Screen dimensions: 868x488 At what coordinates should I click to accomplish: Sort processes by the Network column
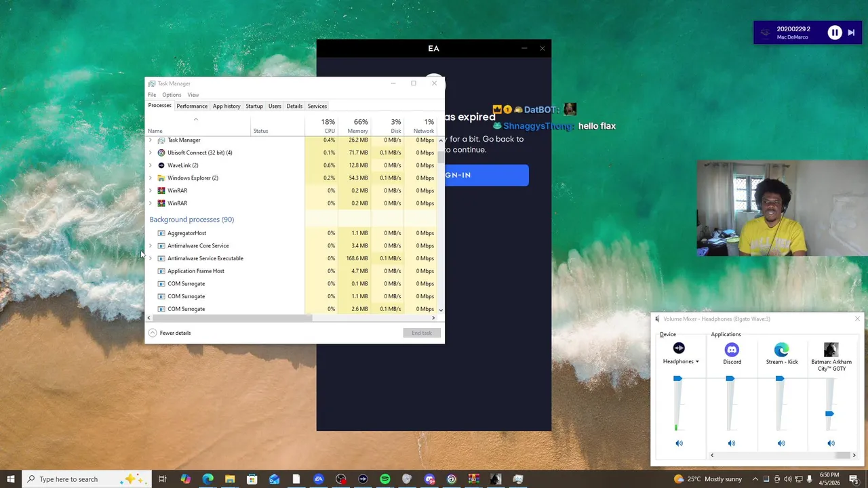(x=420, y=125)
